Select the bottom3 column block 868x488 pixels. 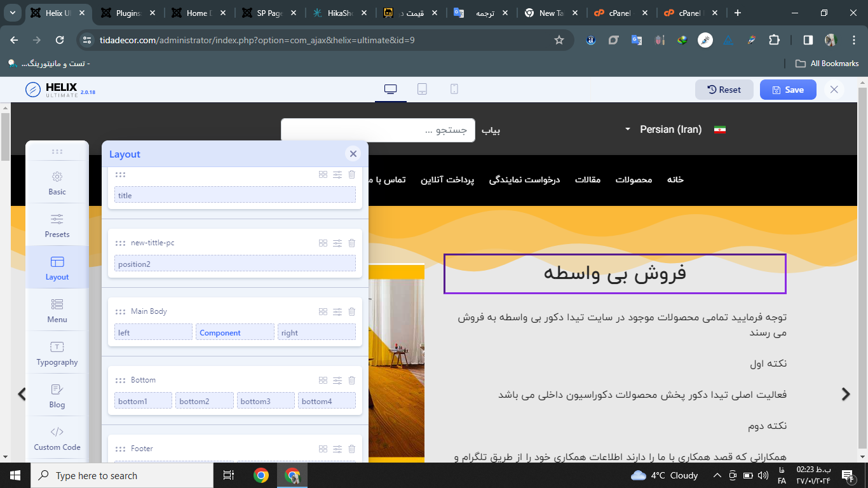pyautogui.click(x=266, y=400)
